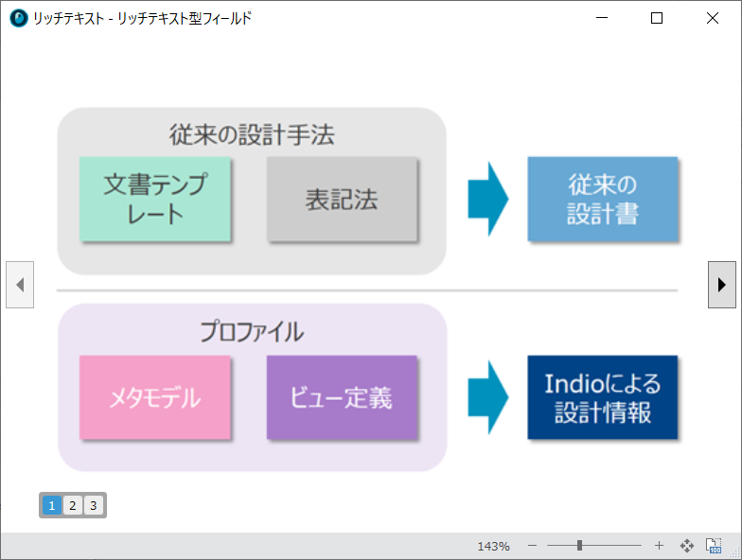The height and width of the screenshot is (560, 742).
Task: Advance to next image with right arrow
Action: tap(721, 285)
